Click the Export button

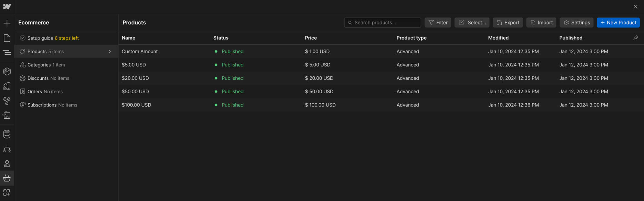coord(508,23)
